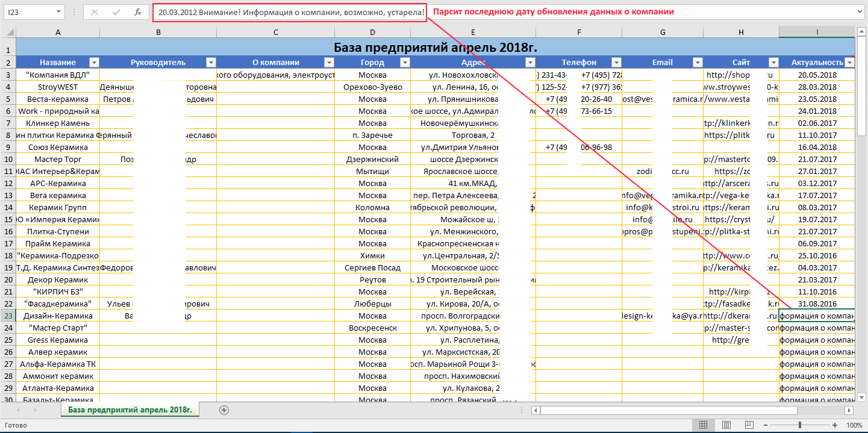Click the zoom slider handle
The width and height of the screenshot is (868, 433).
point(799,425)
